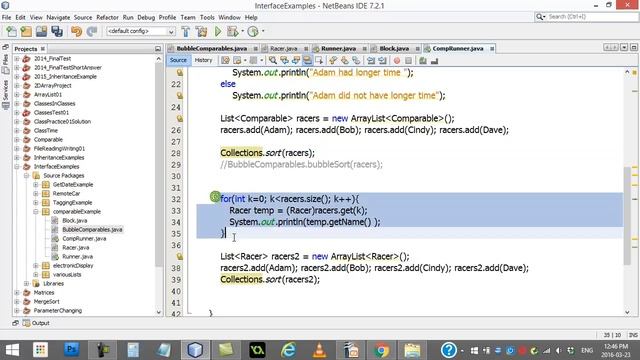This screenshot has height=360, width=640.
Task: Open the Profile Project dropdown arrow
Action: (x=263, y=31)
